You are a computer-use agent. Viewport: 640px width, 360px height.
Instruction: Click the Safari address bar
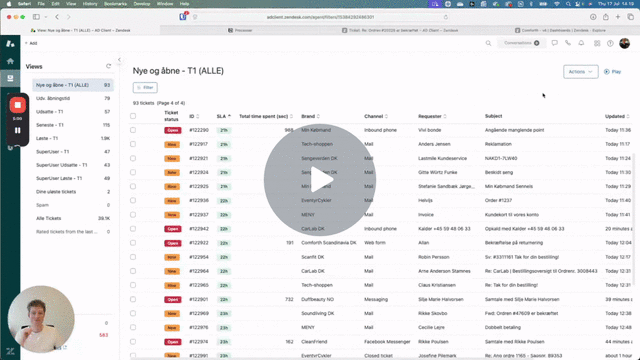tap(320, 17)
